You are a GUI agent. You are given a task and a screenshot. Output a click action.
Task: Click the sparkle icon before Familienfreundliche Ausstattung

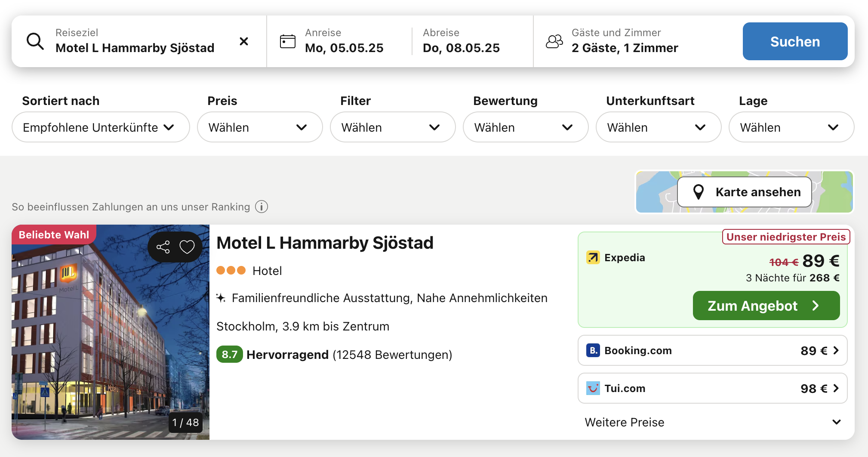point(221,298)
